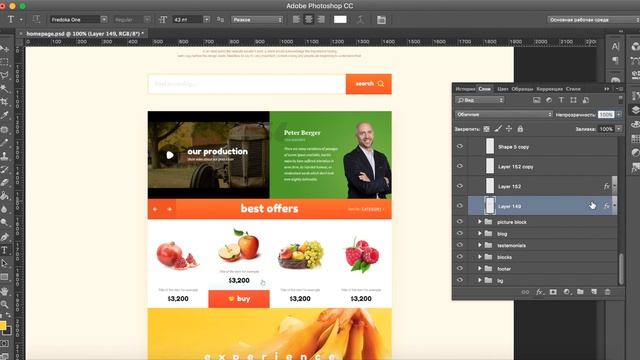Viewport: 640px width, 360px height.
Task: Filter layers by type (T) icon
Action: tap(561, 100)
